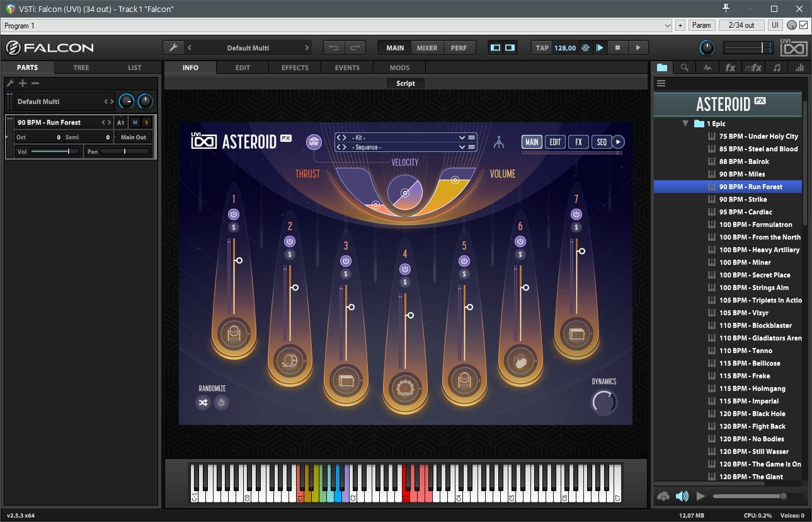Click the stop transport button
This screenshot has height=522, width=812.
(x=618, y=48)
